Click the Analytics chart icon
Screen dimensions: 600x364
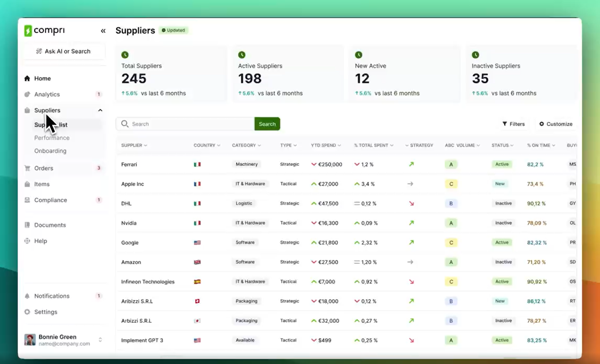pos(27,94)
